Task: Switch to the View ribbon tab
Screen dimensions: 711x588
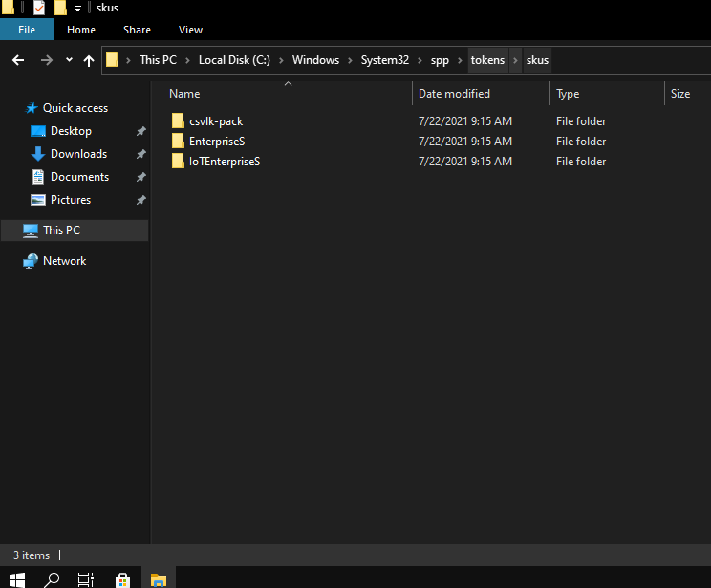Action: tap(190, 30)
